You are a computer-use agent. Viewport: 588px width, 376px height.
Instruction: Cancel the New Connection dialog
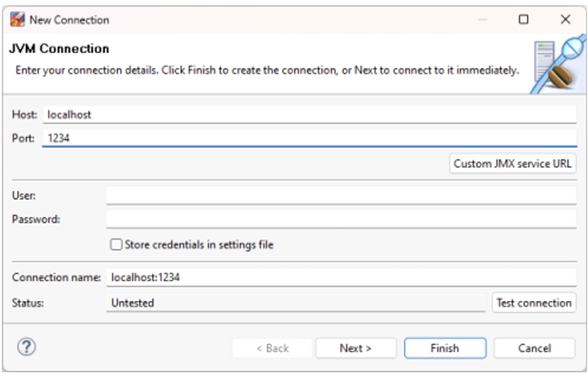tap(535, 348)
